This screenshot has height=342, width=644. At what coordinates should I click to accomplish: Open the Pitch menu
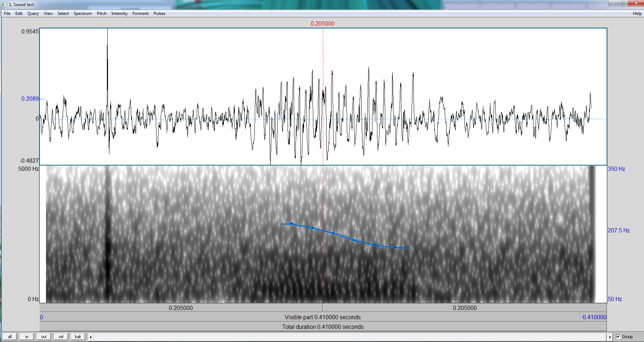(102, 14)
